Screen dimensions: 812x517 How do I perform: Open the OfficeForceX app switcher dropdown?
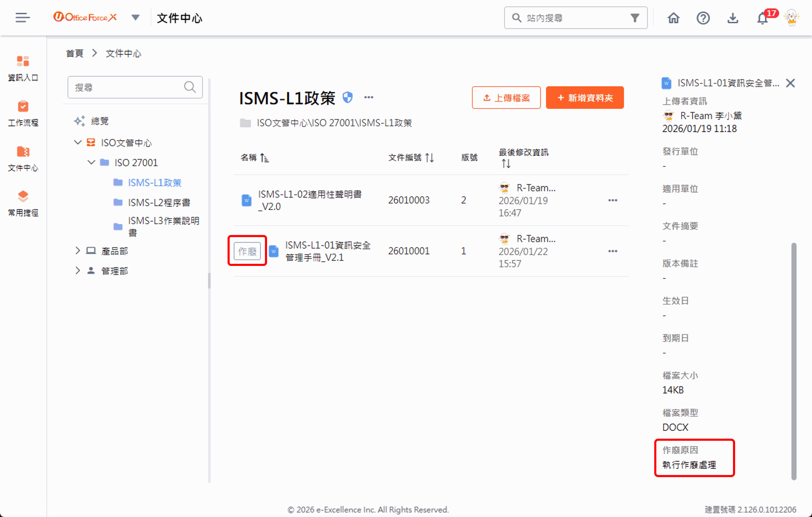[x=136, y=18]
